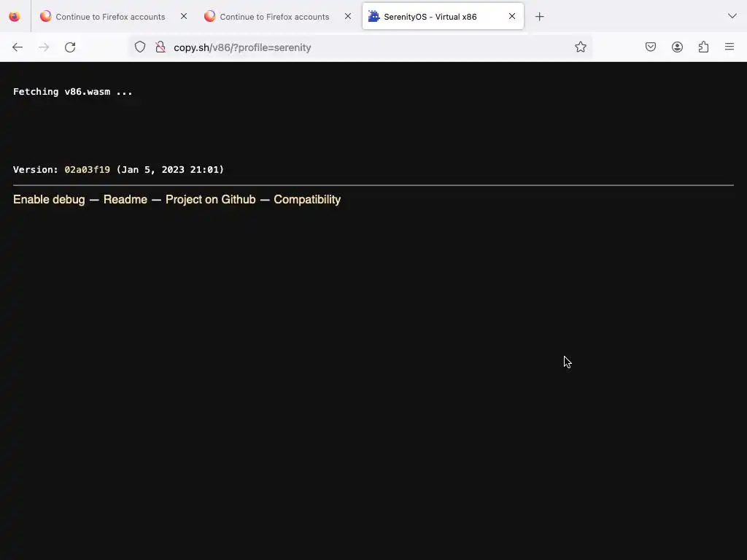Click the forward navigation arrow
This screenshot has width=747, height=560.
[x=44, y=47]
